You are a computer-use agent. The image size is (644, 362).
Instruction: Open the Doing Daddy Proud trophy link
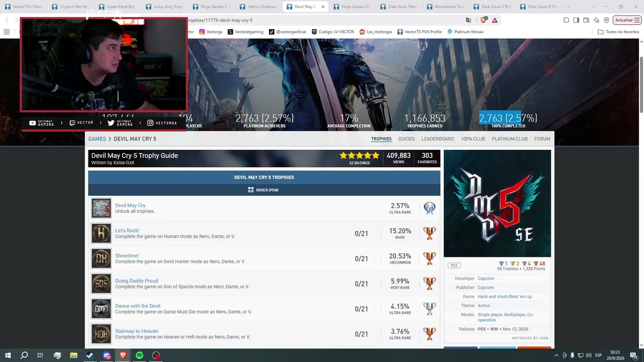tap(137, 281)
